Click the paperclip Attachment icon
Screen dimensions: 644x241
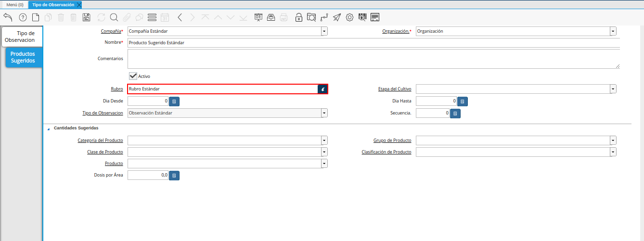click(x=127, y=17)
